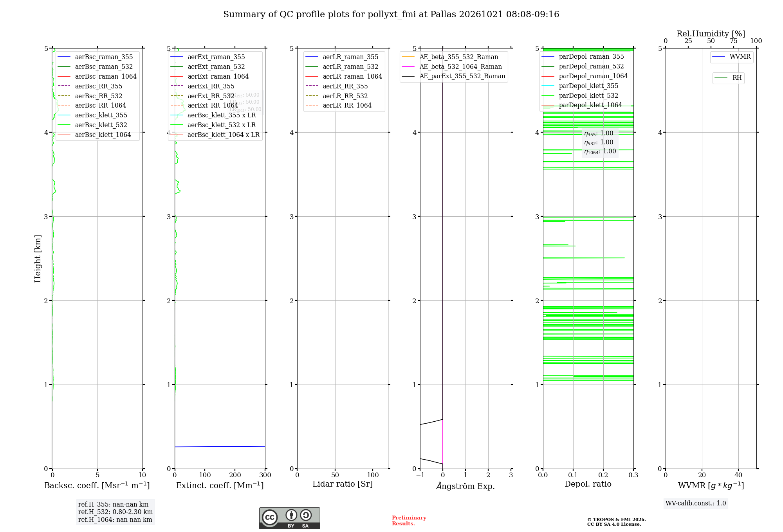
Task: Click the CC logo in the license badge
Action: (x=270, y=517)
